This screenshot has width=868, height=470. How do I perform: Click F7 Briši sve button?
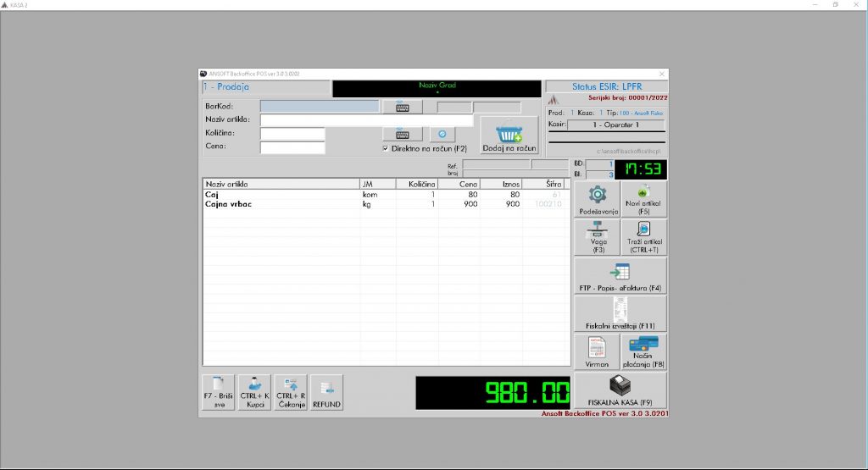point(218,393)
